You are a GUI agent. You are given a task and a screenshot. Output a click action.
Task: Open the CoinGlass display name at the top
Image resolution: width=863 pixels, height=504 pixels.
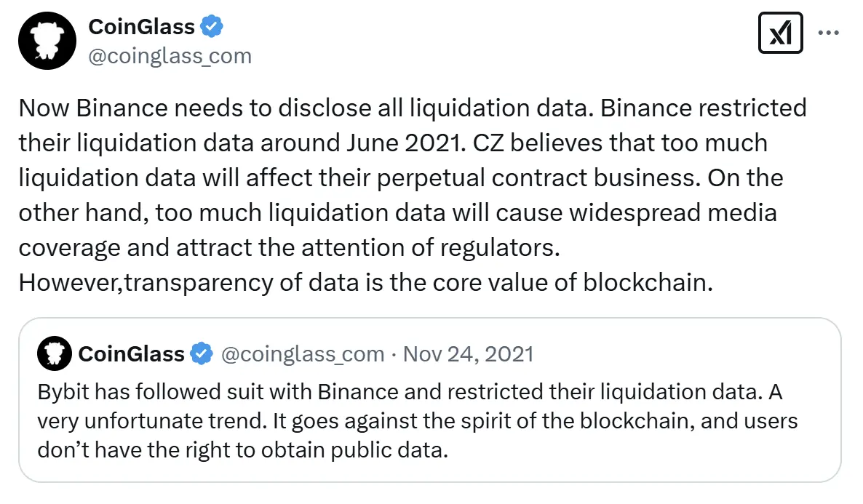(141, 27)
